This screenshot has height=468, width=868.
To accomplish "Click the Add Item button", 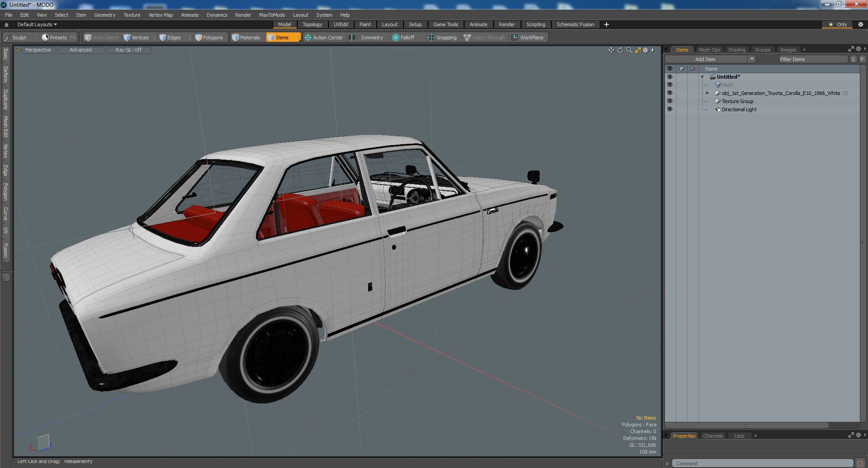I will (706, 59).
